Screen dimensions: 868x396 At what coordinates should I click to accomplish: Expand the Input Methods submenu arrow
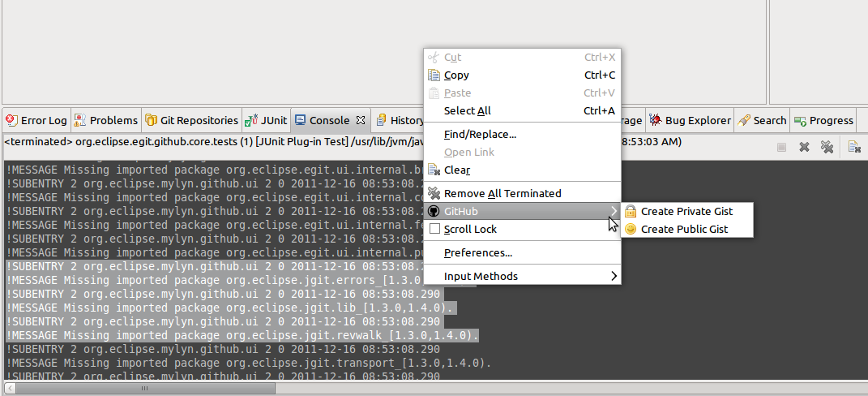point(614,276)
